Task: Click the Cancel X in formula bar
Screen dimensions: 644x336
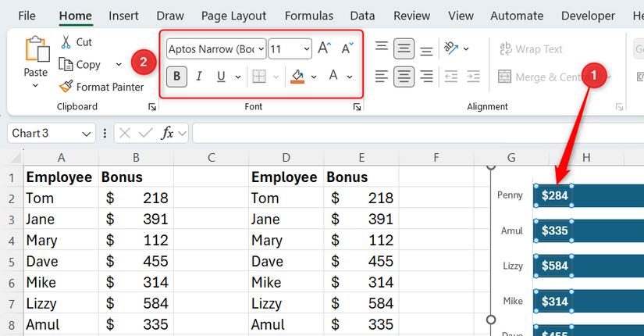Action: (124, 133)
